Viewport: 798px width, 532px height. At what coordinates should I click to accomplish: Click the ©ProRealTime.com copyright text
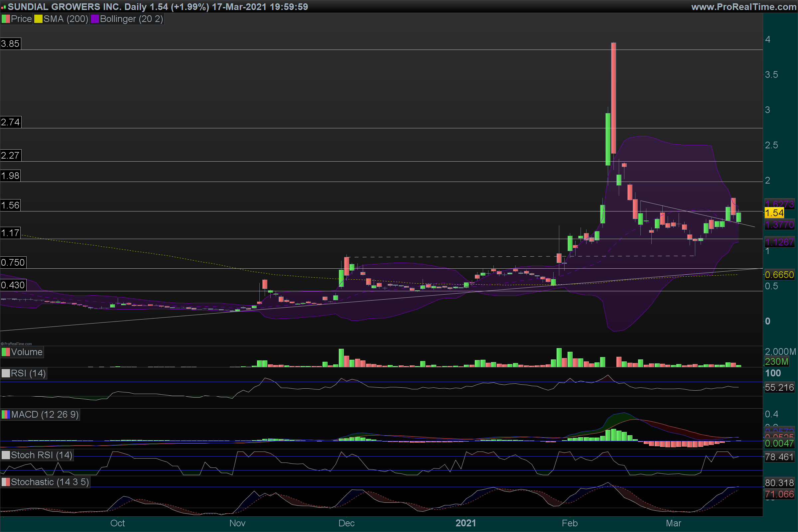(16, 344)
